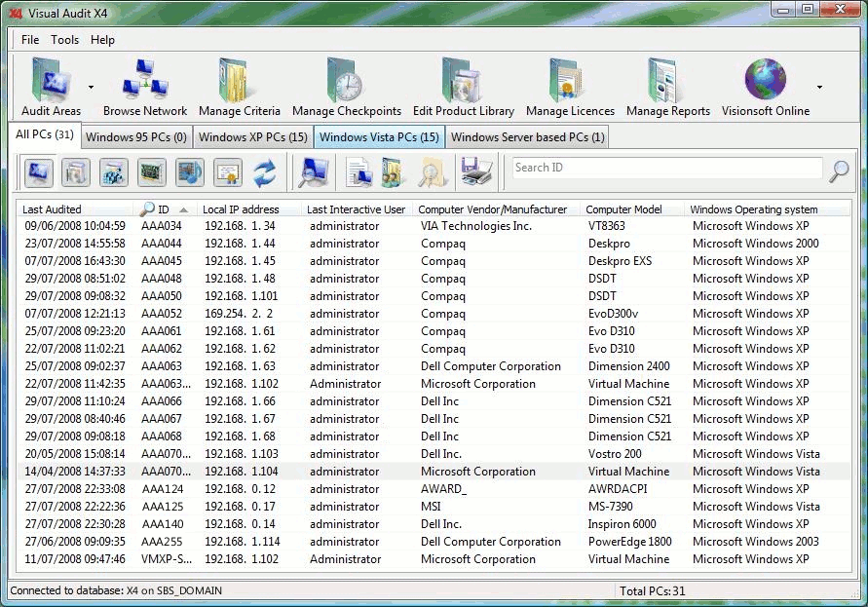
Task: Click the model EvoD300v
Action: coord(614,314)
